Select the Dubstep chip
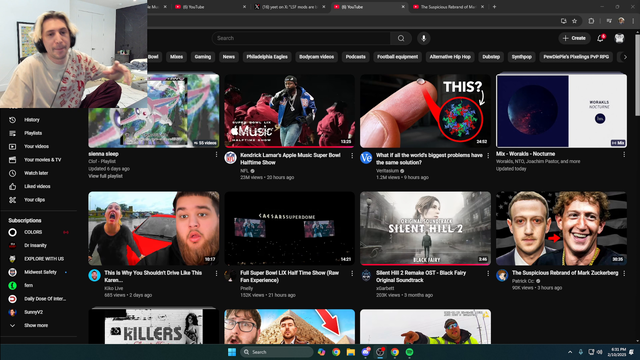 coord(491,57)
